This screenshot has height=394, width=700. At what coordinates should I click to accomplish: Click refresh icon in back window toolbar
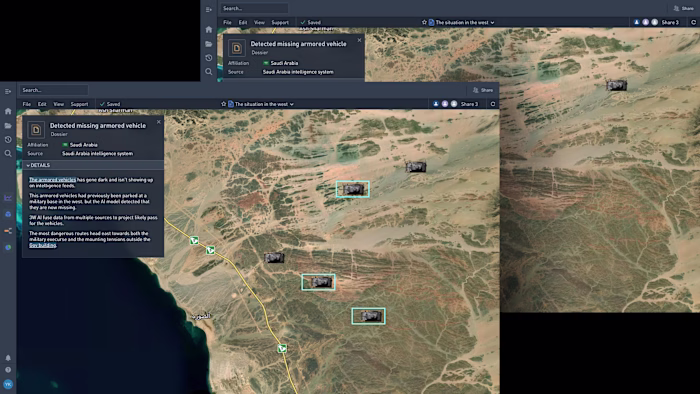693,22
